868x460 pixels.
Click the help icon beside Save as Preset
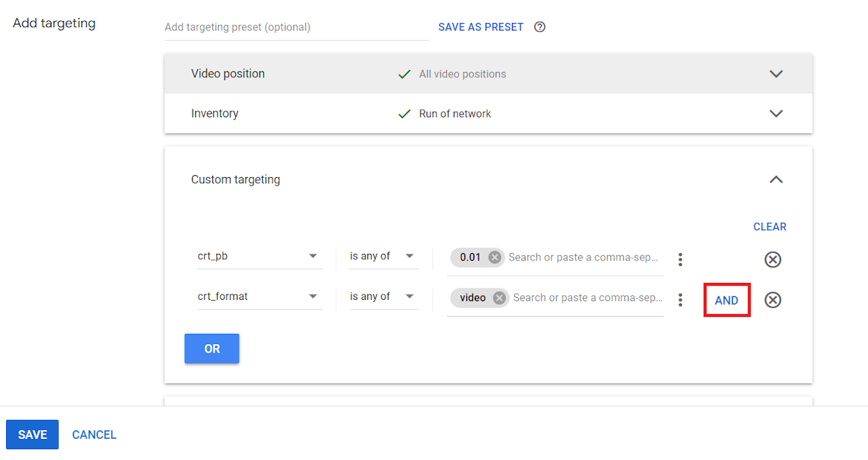point(540,27)
